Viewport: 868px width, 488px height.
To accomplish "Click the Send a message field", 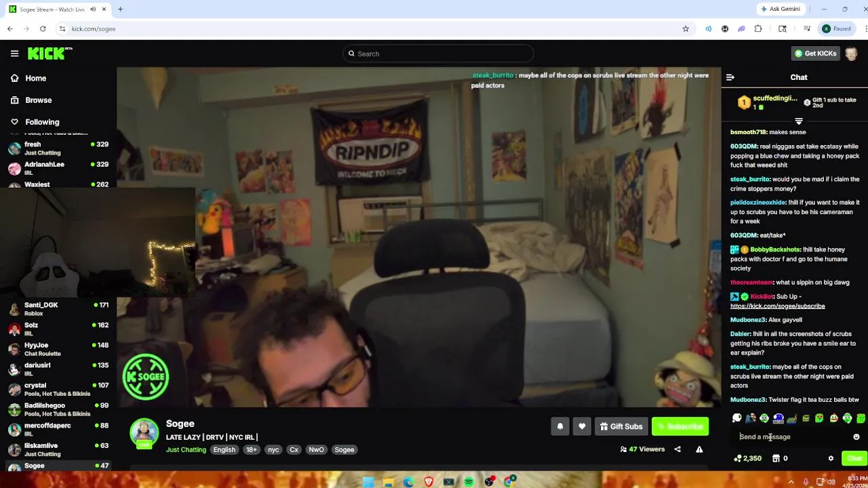I will coord(793,437).
